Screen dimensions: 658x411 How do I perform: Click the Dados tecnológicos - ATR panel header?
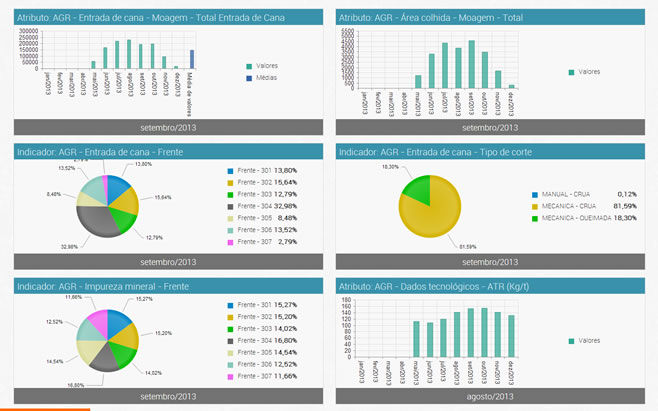(x=490, y=287)
